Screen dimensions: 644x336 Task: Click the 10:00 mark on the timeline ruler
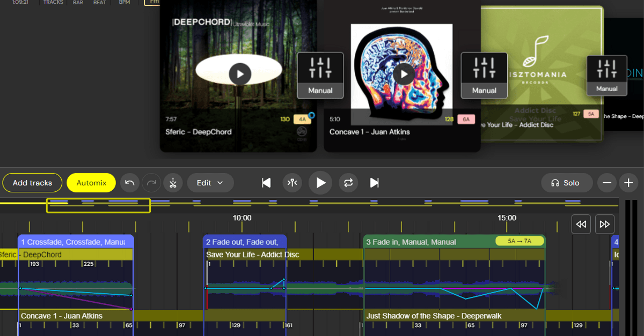point(241,218)
